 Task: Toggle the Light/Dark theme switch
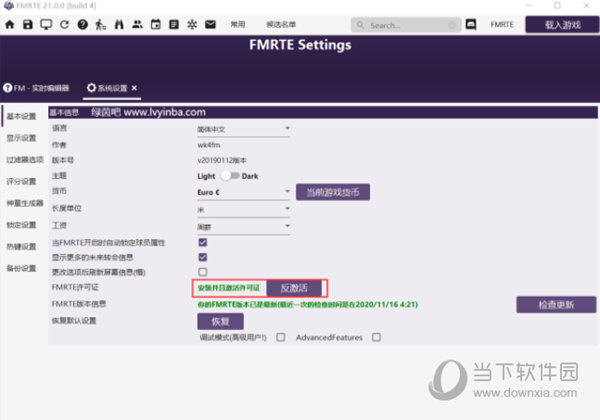click(x=231, y=176)
